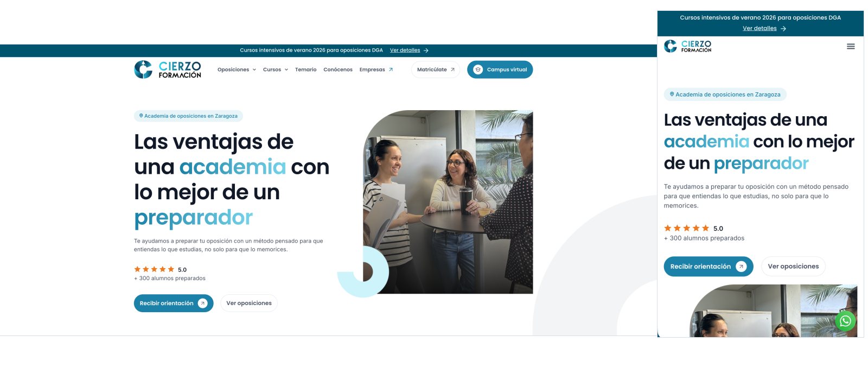Click mobile 'Recibir orientación' button

click(709, 267)
